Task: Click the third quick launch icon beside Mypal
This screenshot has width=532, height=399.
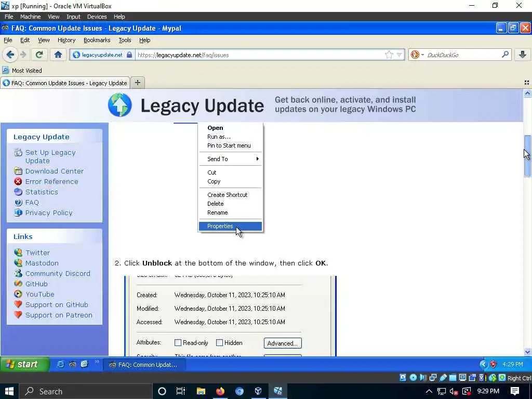Action: [x=84, y=364]
